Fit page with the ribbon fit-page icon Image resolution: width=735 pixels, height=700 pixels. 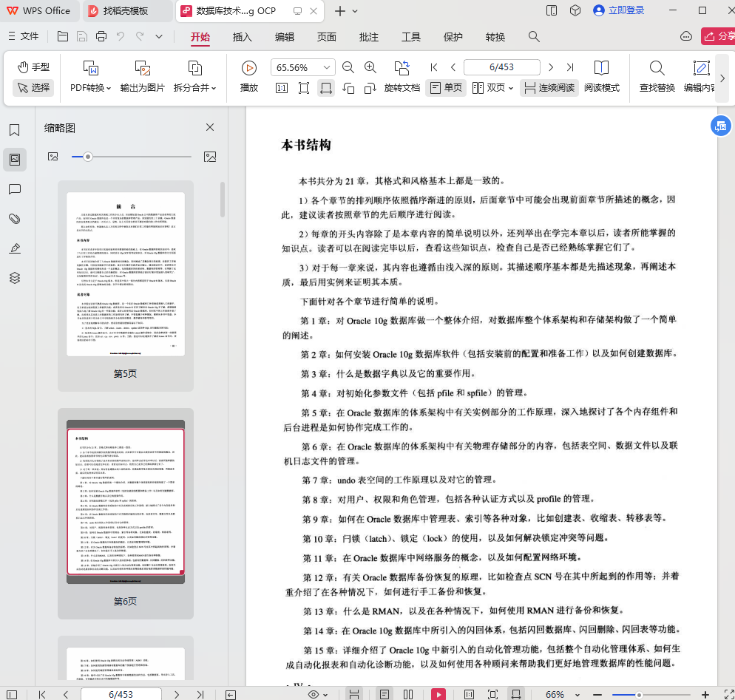coord(304,88)
